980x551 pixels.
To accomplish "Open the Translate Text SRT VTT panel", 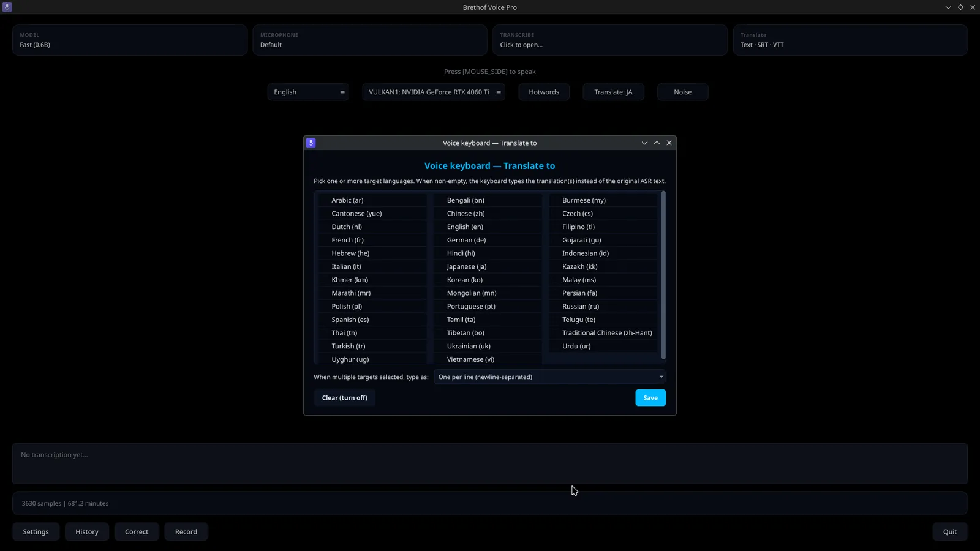I will (850, 40).
